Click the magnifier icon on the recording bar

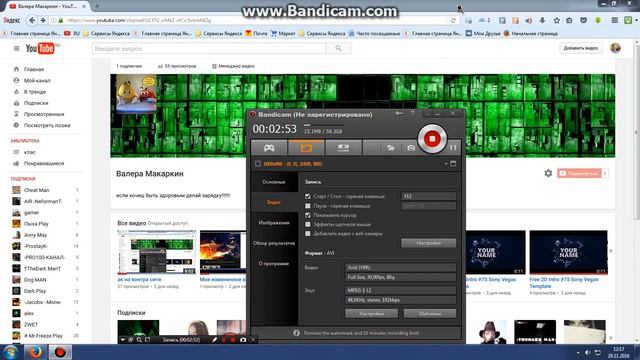139,340
